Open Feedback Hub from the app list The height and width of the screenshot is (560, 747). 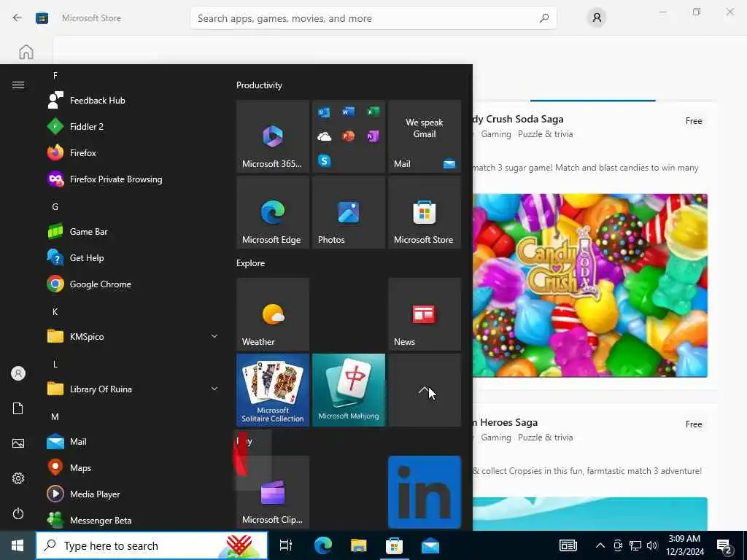point(133,101)
